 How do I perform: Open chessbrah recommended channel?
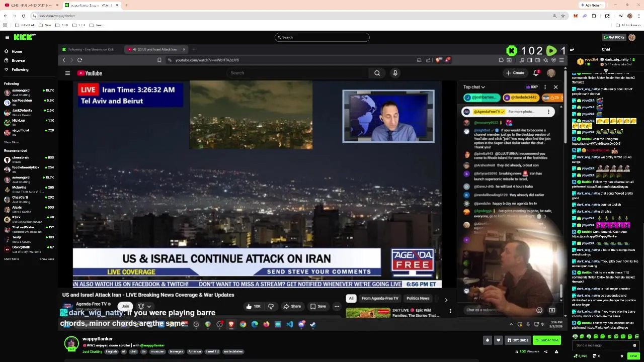point(29,159)
